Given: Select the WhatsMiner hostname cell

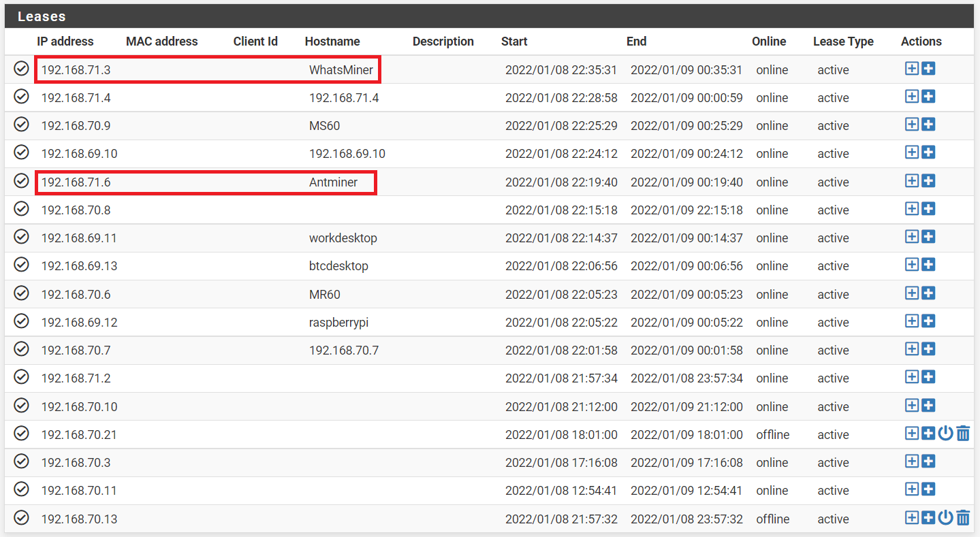Looking at the screenshot, I should [x=341, y=69].
